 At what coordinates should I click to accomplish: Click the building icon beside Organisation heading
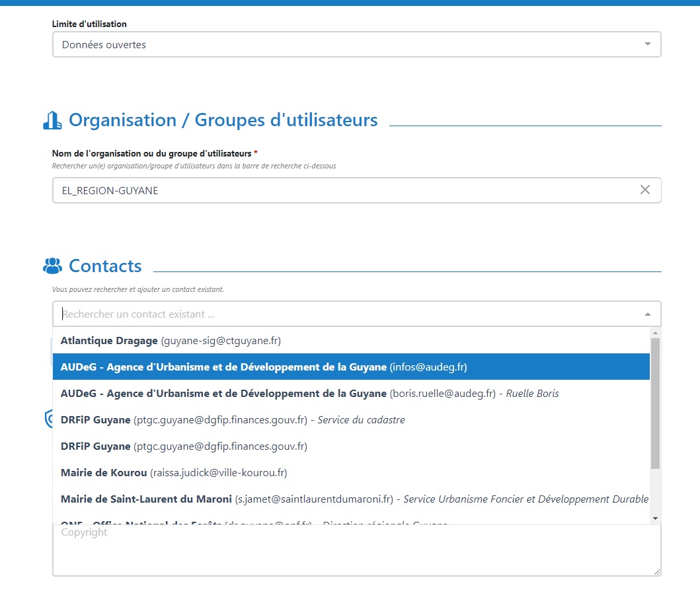pyautogui.click(x=52, y=120)
